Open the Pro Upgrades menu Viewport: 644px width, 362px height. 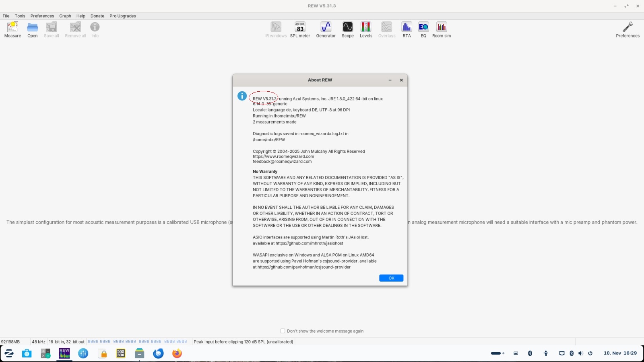pos(123,16)
